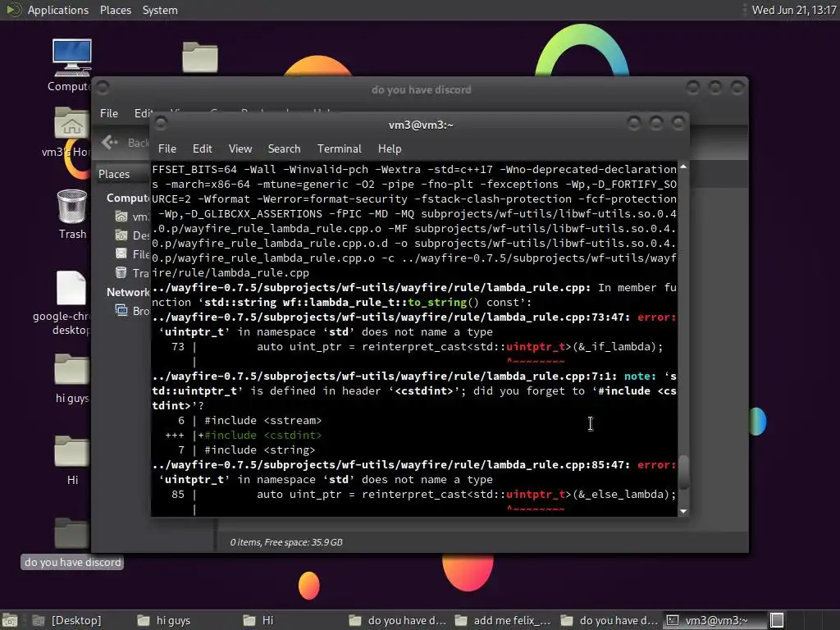Click the '#include <sstream>' line in terminal output
The image size is (840, 630).
pos(262,421)
